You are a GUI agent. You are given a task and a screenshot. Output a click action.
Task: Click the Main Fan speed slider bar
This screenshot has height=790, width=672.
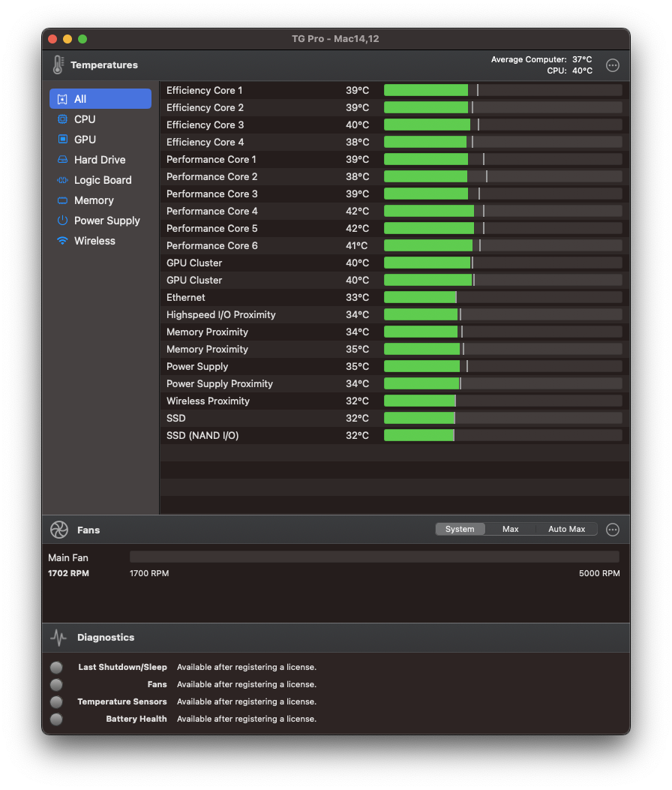[x=374, y=557]
